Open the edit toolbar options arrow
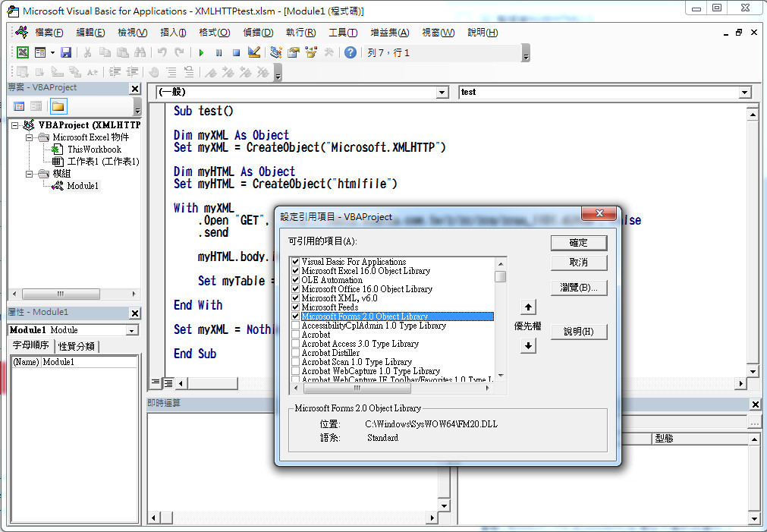 point(278,72)
